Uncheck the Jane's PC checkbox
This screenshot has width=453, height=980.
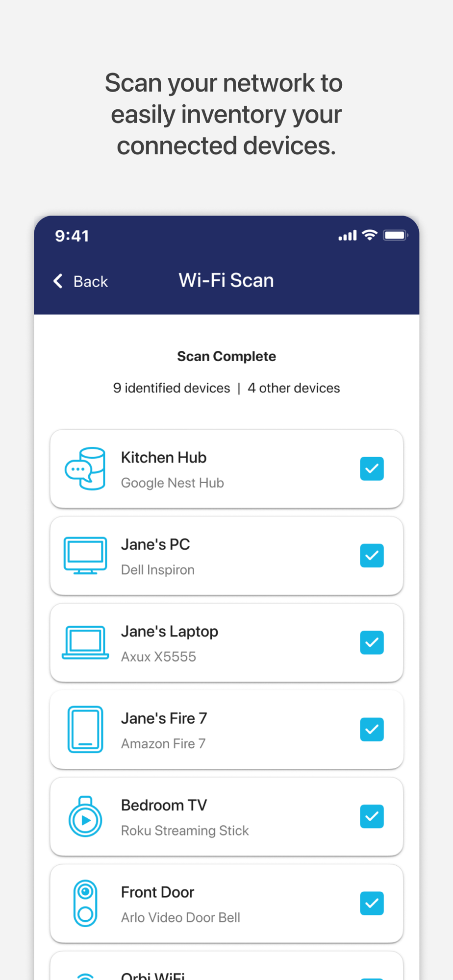(x=372, y=556)
